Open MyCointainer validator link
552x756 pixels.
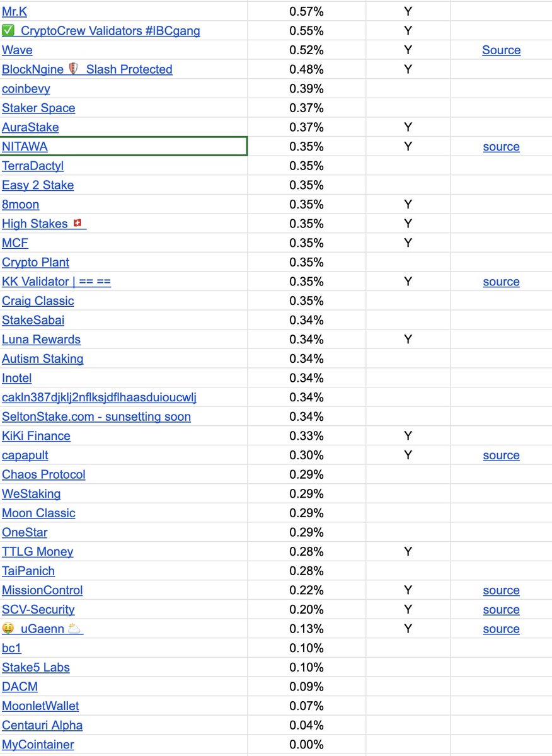tap(38, 745)
